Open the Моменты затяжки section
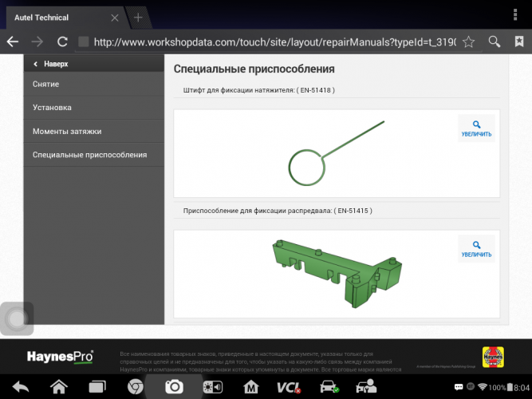 click(94, 131)
